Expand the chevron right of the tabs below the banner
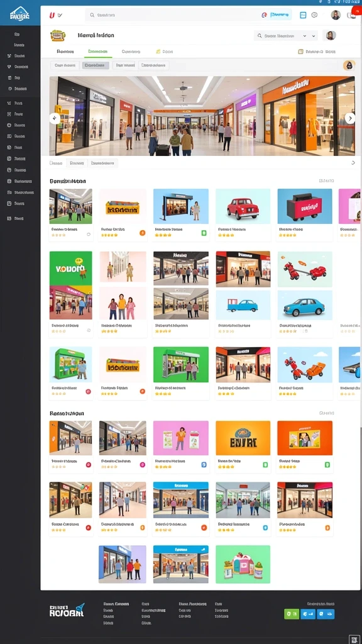Image resolution: width=362 pixels, height=644 pixels. click(353, 163)
